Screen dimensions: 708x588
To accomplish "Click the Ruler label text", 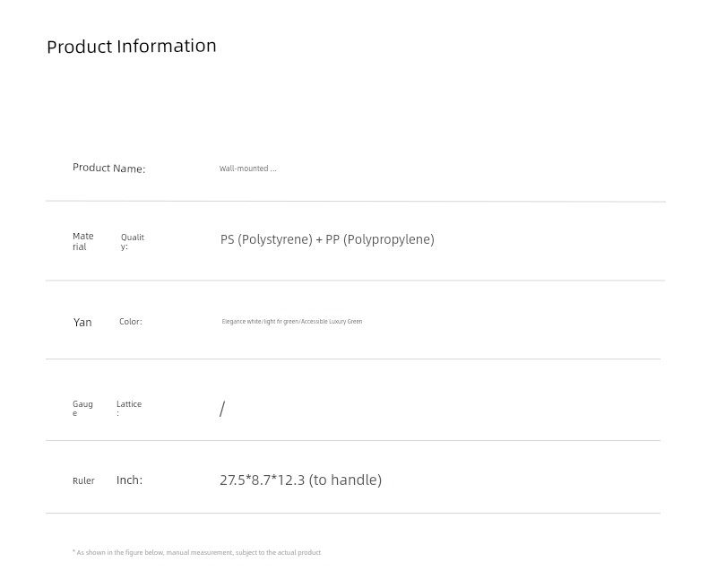I will (83, 480).
